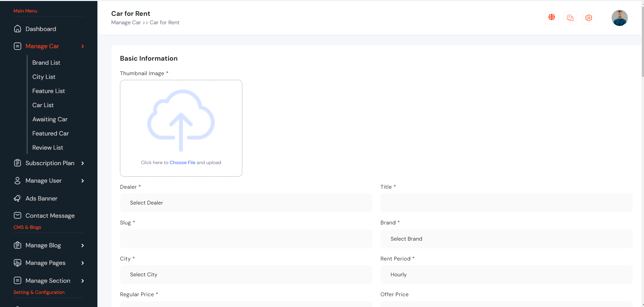Open the Select Dealer dropdown
This screenshot has height=307, width=644.
click(x=246, y=203)
